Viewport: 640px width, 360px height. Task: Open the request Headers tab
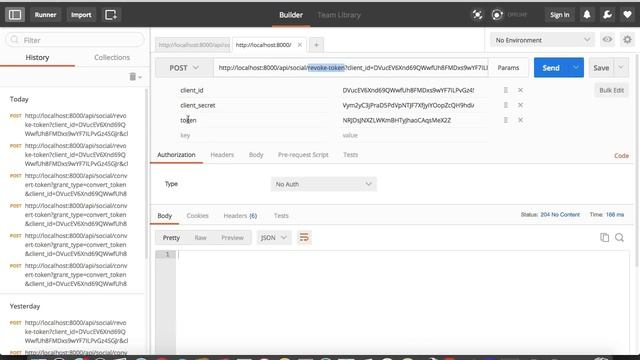pyautogui.click(x=222, y=155)
